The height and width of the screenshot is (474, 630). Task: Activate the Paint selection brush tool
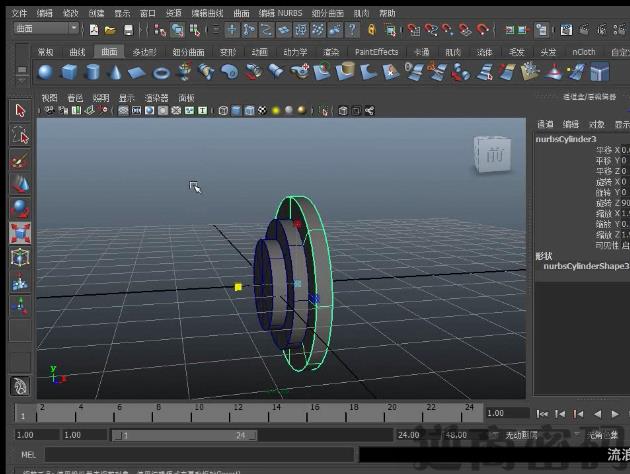click(x=20, y=159)
